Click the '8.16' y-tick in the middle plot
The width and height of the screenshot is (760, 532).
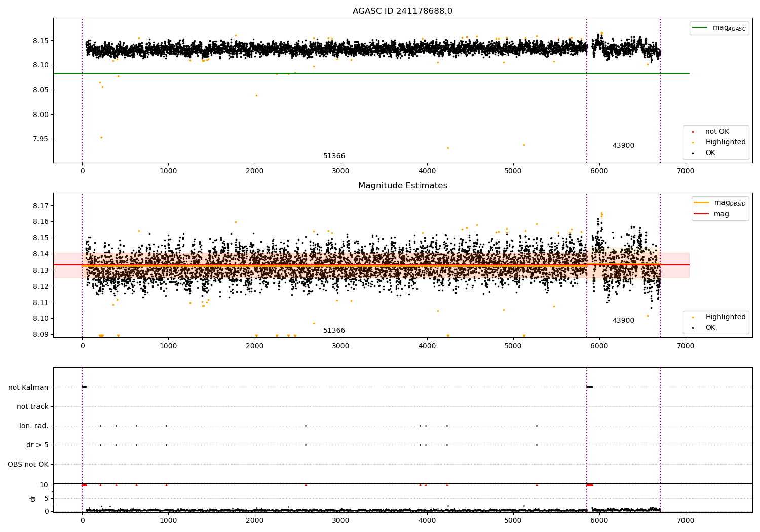tap(41, 222)
